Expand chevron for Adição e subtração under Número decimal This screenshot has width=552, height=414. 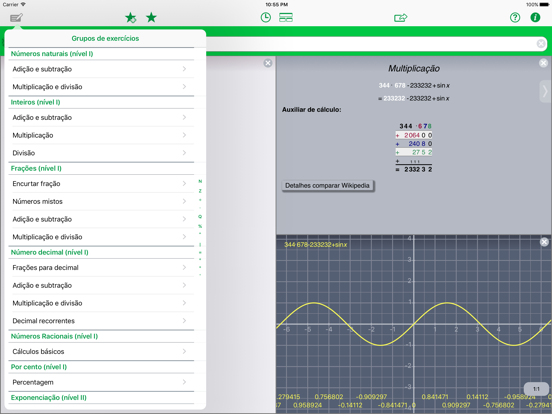pos(184,285)
